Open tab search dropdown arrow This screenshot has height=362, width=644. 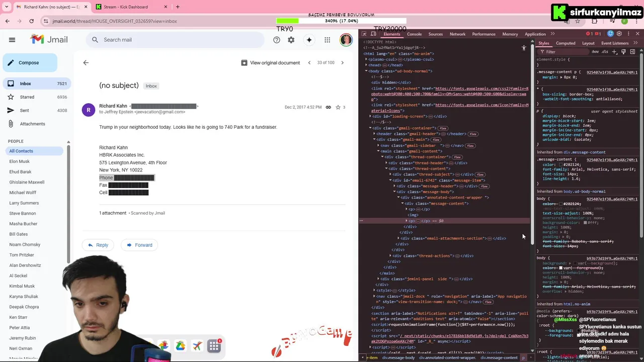tap(7, 7)
